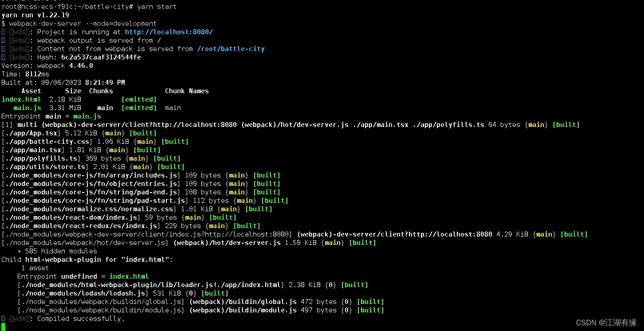This screenshot has width=644, height=331.
Task: Click the '1 asset' line
Action: pos(35,268)
